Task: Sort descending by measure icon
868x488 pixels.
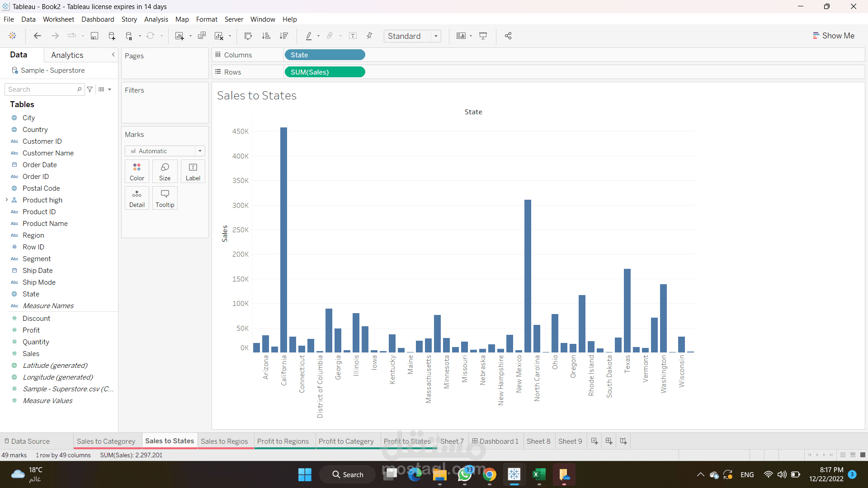Action: (284, 36)
